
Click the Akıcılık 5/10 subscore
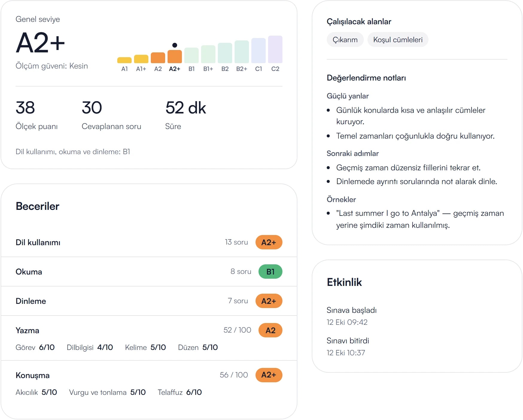pyautogui.click(x=36, y=392)
